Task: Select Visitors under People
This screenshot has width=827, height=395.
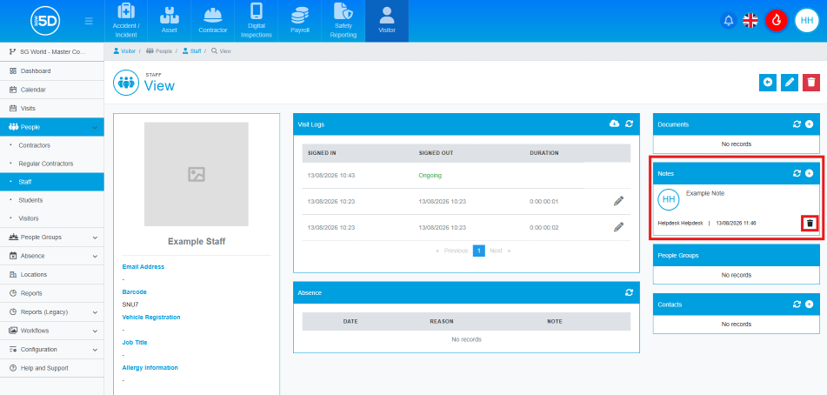Action: 52,218
